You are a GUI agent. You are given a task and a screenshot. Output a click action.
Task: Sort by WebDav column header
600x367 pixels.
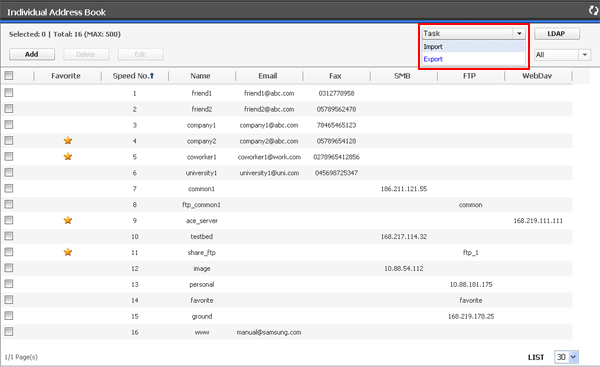(537, 76)
